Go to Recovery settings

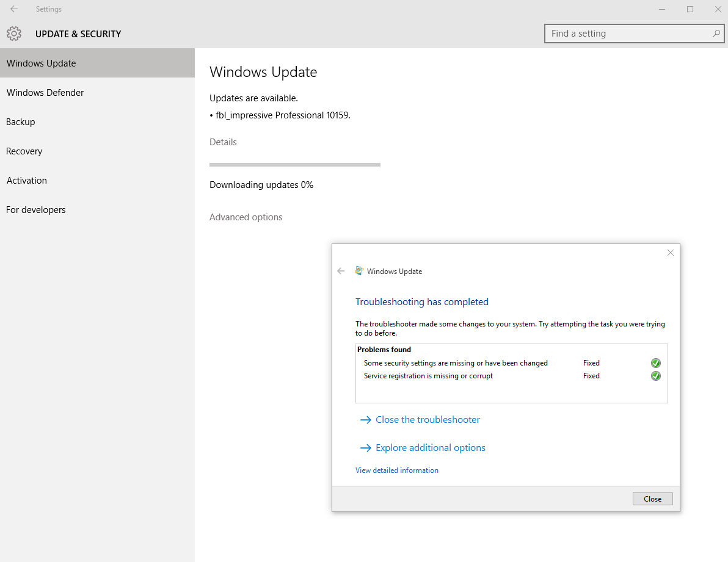[x=97, y=151]
